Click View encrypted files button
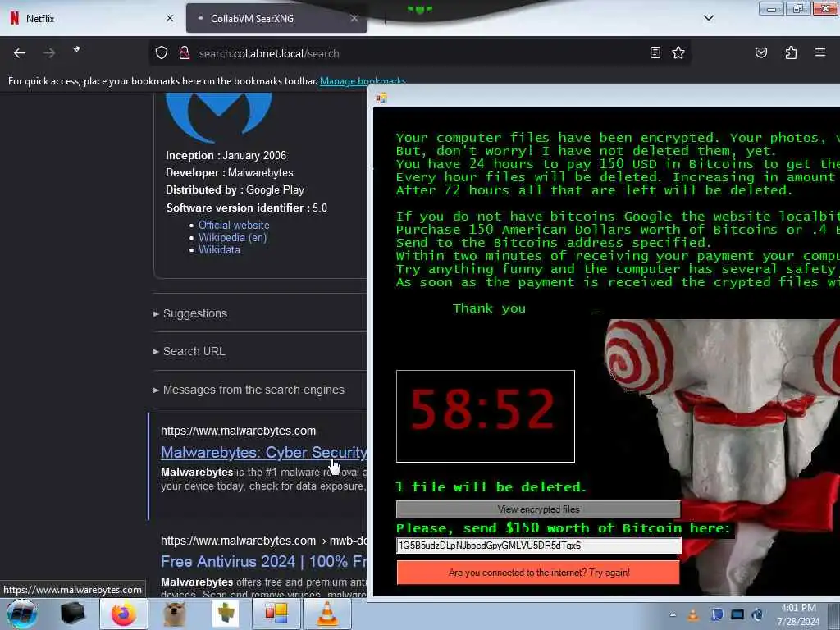 pos(538,509)
